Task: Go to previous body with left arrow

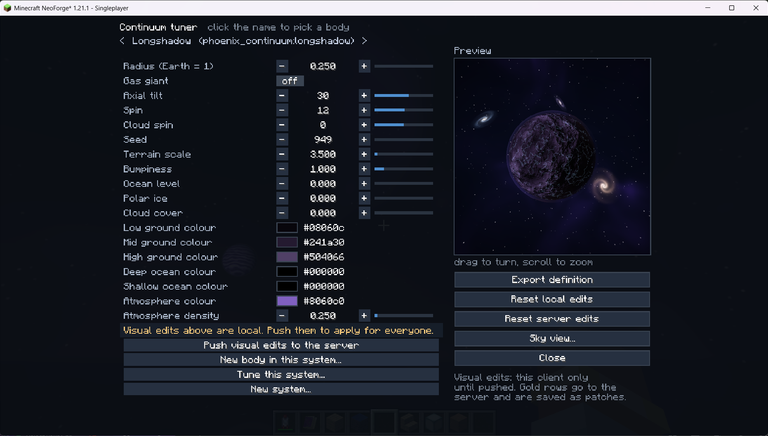Action: click(x=122, y=41)
